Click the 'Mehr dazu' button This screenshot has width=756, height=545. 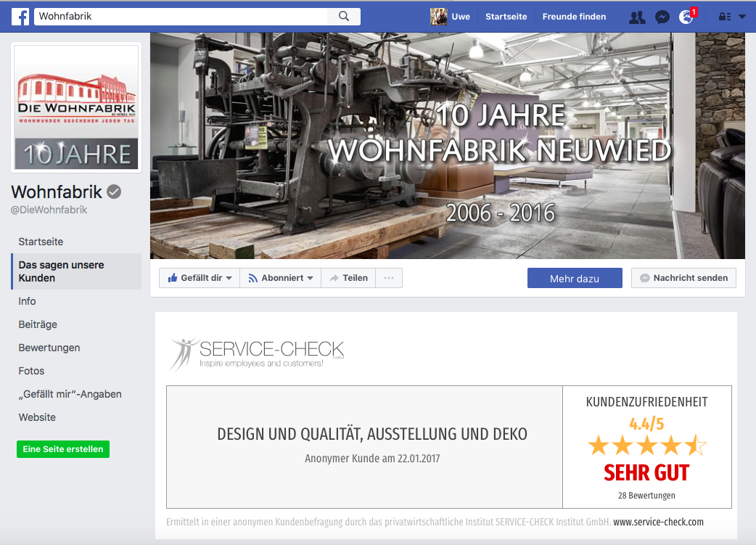pos(574,279)
